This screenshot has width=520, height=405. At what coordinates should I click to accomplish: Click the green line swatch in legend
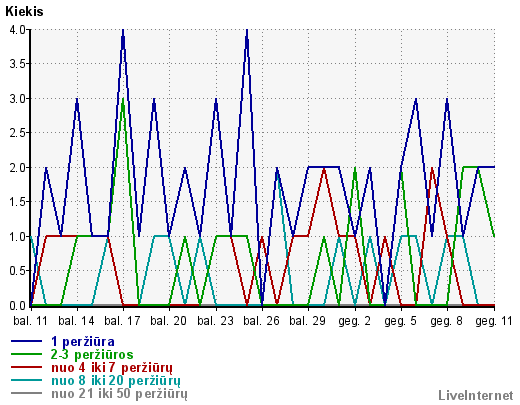click(26, 354)
